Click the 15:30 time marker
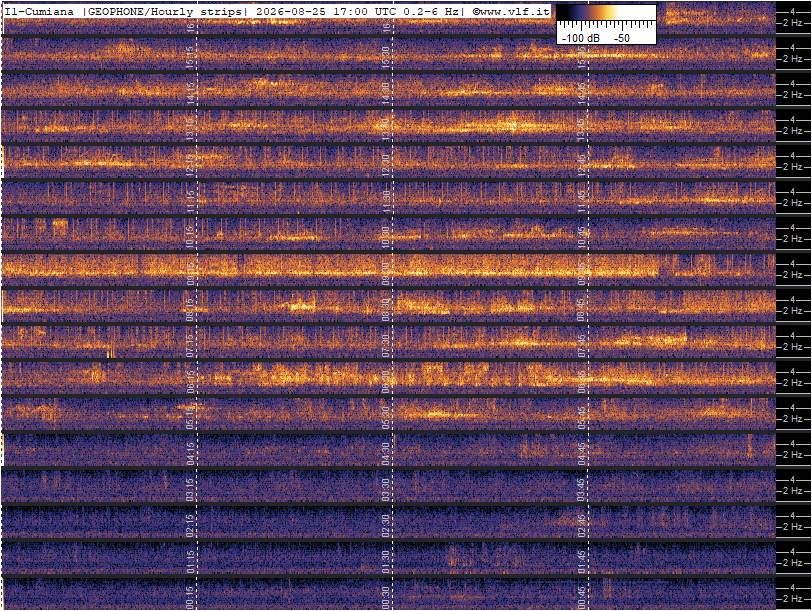 click(386, 57)
